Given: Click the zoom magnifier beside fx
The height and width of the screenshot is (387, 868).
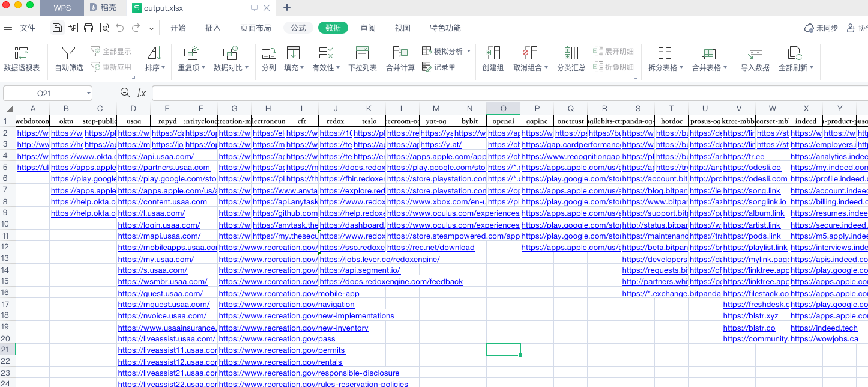Looking at the screenshot, I should coord(125,93).
